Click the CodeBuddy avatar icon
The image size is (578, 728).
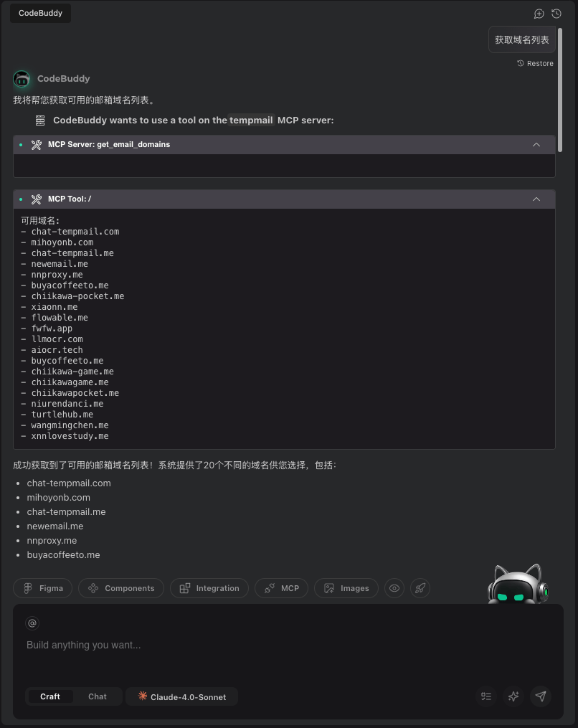(22, 79)
